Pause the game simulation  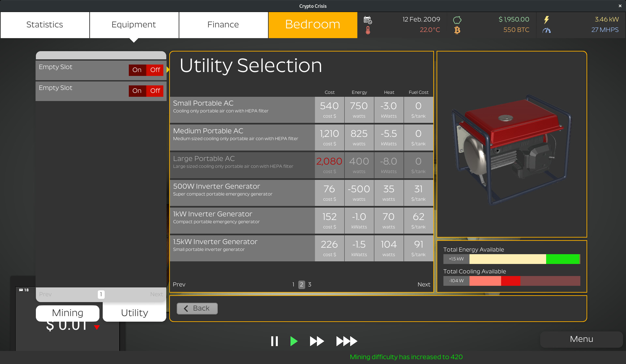coord(275,341)
